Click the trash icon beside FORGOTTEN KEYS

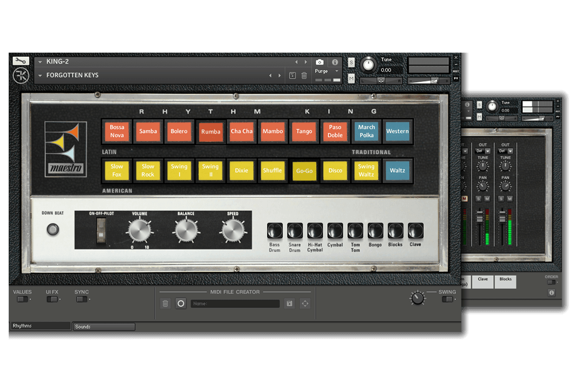(304, 75)
